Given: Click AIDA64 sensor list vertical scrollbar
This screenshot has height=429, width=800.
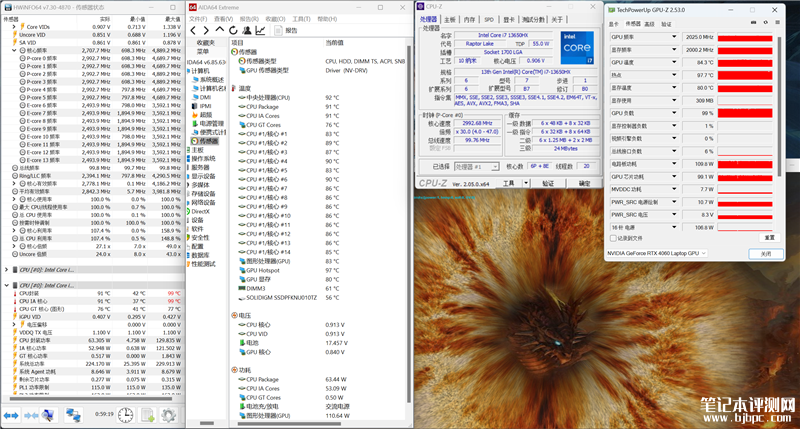Looking at the screenshot, I should 409,224.
